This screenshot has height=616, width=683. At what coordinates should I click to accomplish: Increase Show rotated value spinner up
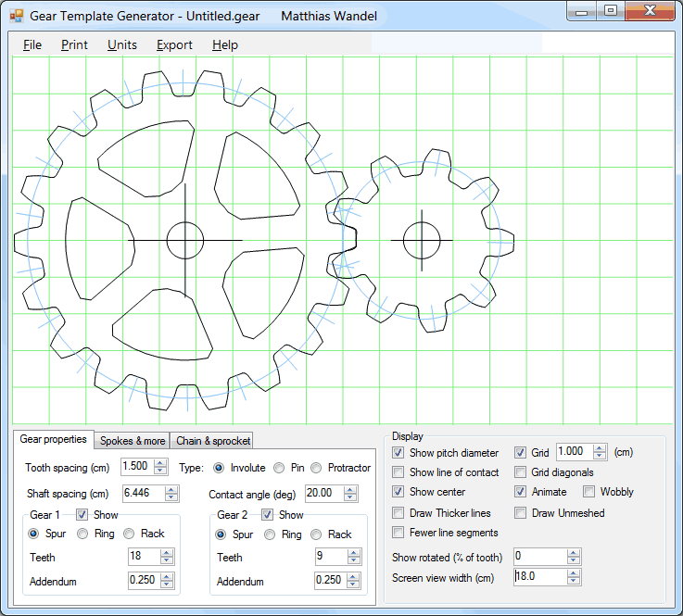tap(574, 552)
